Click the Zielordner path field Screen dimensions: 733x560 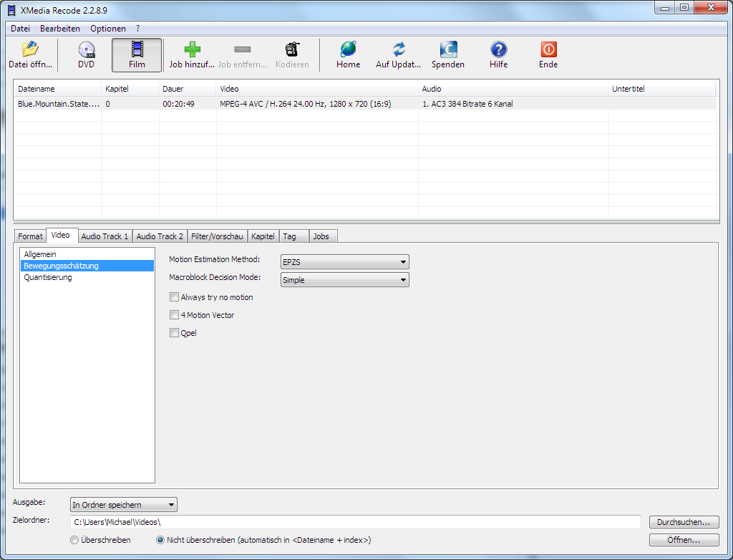pyautogui.click(x=355, y=522)
